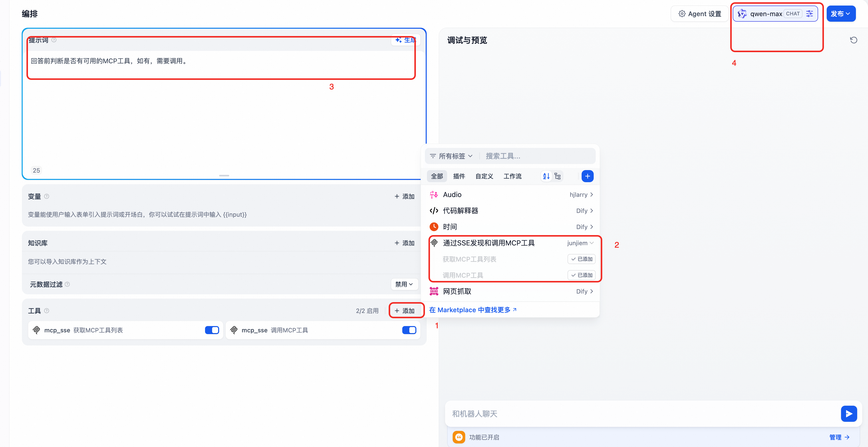
Task: Click the restart conversation refresh icon
Action: 853,40
